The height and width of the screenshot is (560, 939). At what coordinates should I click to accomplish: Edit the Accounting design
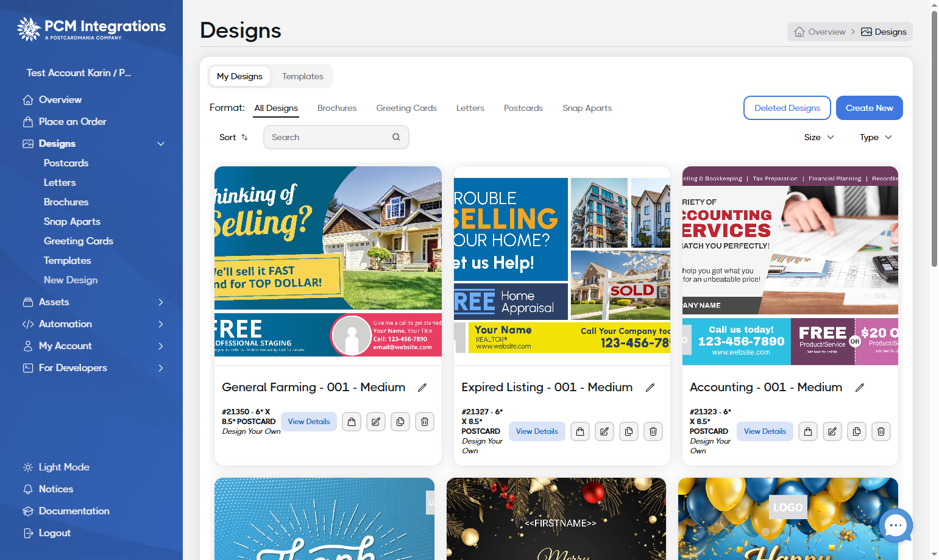832,431
